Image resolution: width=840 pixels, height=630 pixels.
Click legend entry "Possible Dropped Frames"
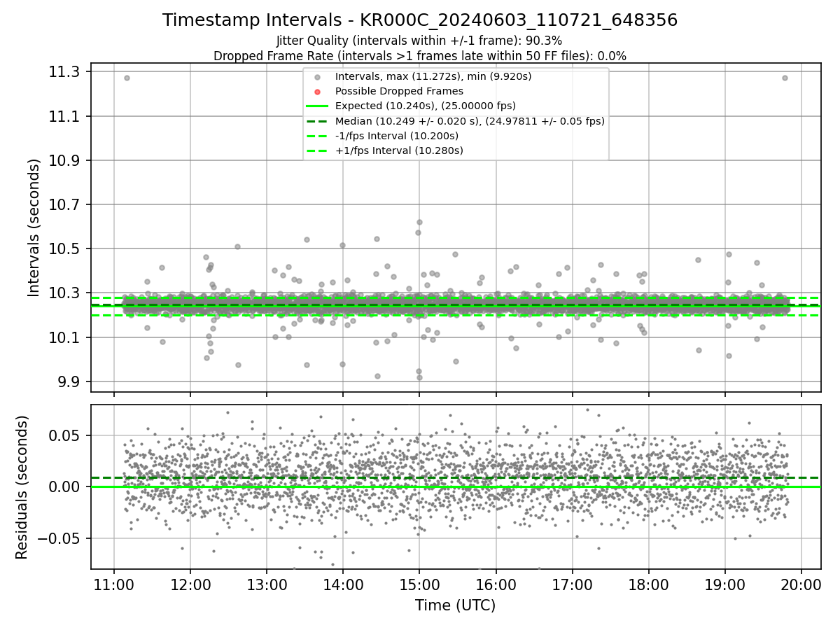click(399, 91)
